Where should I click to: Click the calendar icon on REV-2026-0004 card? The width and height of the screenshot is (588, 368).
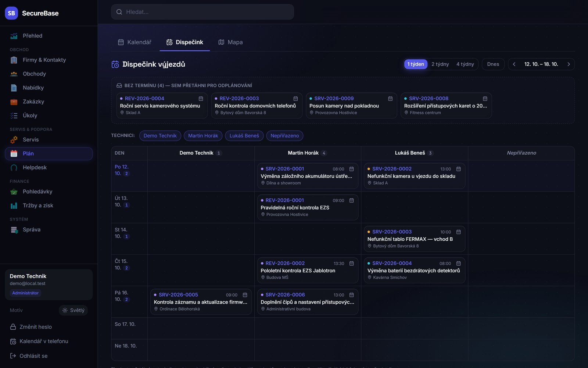[x=201, y=99]
